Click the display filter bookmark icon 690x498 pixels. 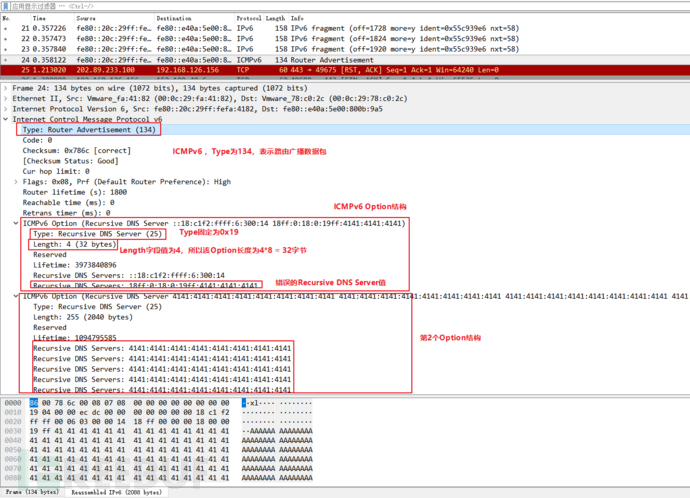pos(6,6)
